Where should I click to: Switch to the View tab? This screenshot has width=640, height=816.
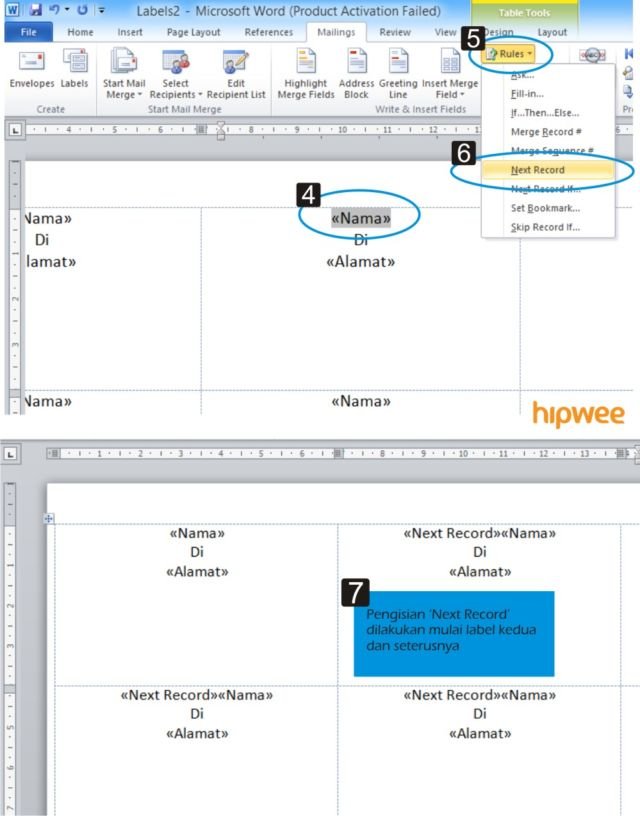click(x=445, y=32)
